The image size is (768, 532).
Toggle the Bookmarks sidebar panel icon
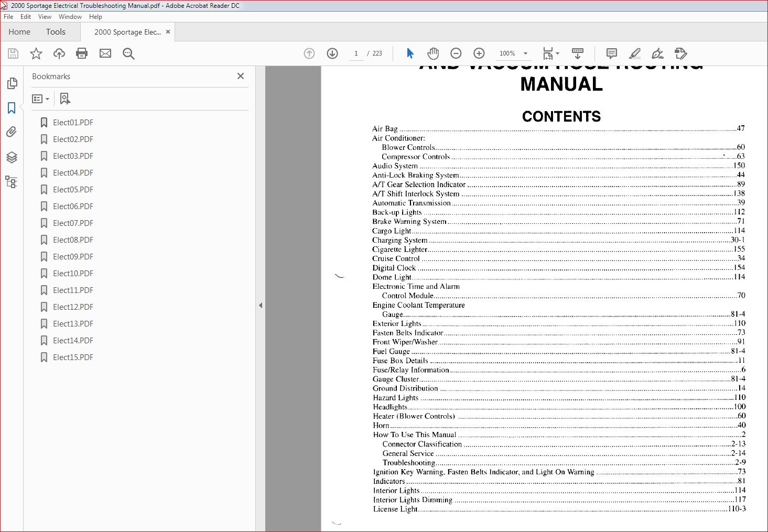point(12,108)
